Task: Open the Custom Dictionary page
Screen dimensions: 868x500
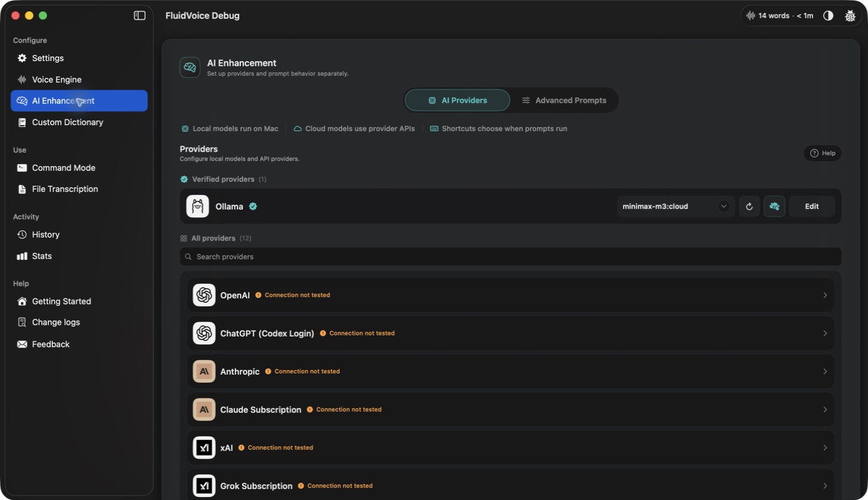Action: 79,122
